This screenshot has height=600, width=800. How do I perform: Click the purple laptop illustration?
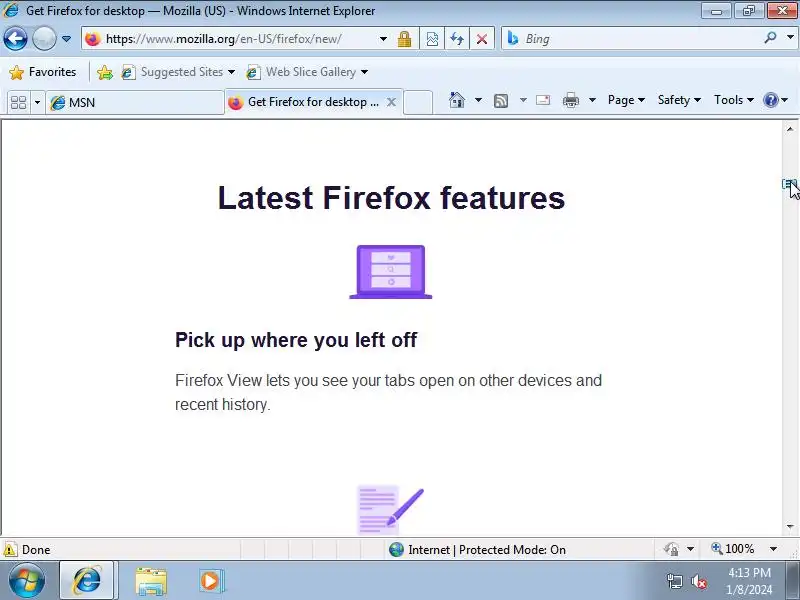pyautogui.click(x=391, y=272)
